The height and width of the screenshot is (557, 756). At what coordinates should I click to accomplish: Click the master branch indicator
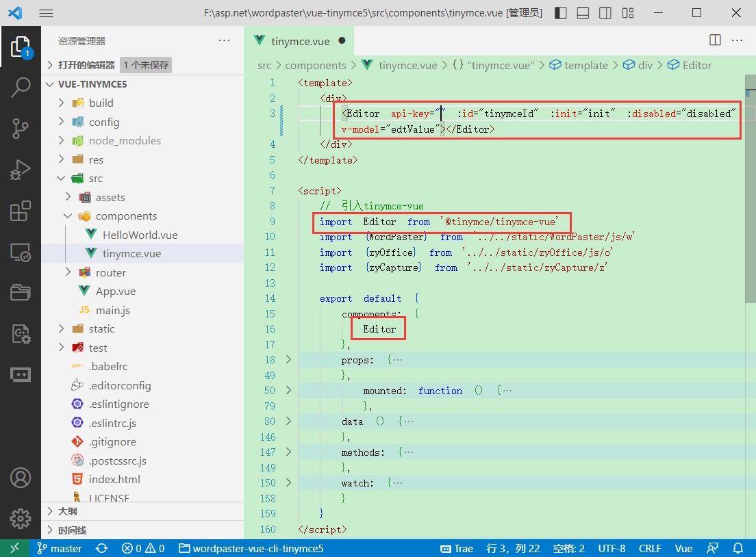[x=60, y=548]
